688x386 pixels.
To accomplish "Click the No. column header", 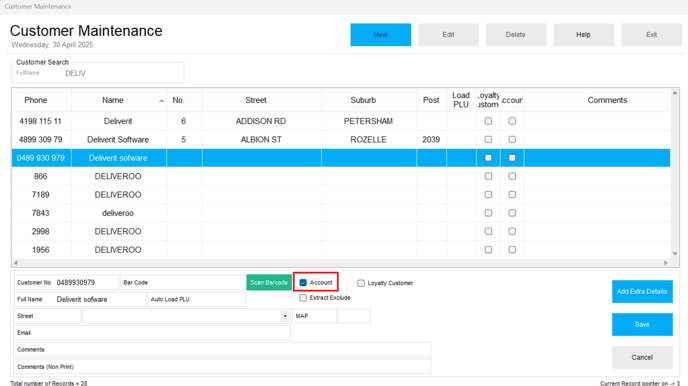I will pyautogui.click(x=184, y=100).
